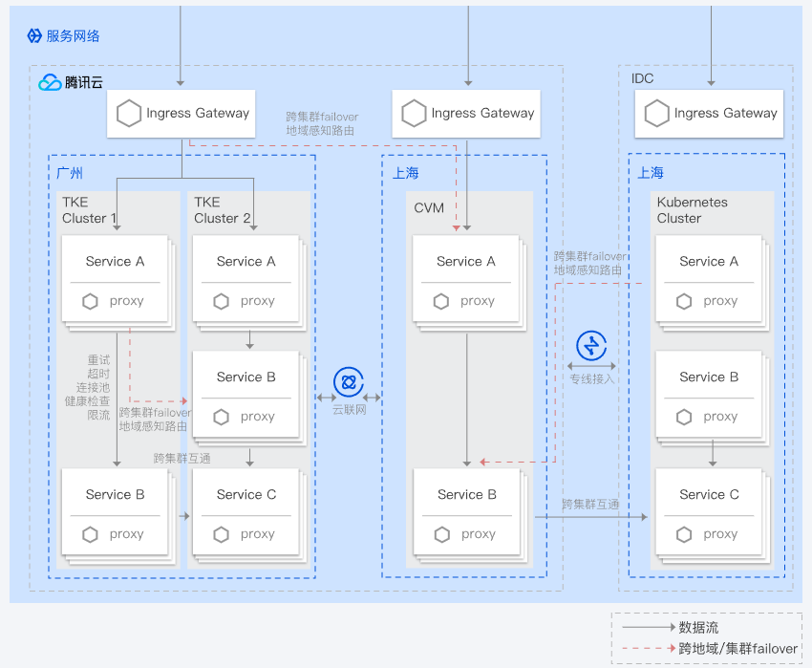This screenshot has height=668, width=812.
Task: Click the 重试 retry label
Action: 98,359
